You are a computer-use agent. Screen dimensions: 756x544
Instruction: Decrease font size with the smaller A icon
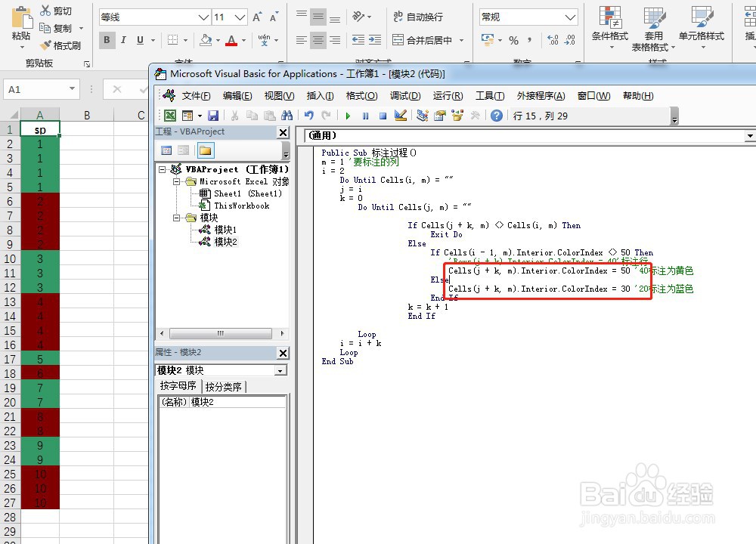coord(274,17)
